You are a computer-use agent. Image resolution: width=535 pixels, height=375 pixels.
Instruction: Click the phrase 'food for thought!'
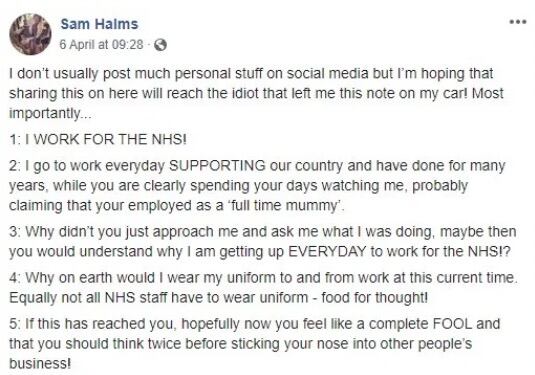point(374,298)
